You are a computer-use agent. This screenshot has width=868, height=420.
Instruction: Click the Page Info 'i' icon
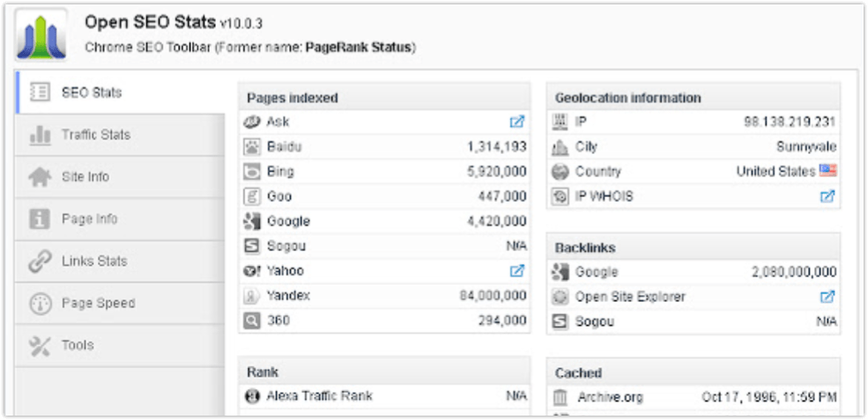point(40,219)
